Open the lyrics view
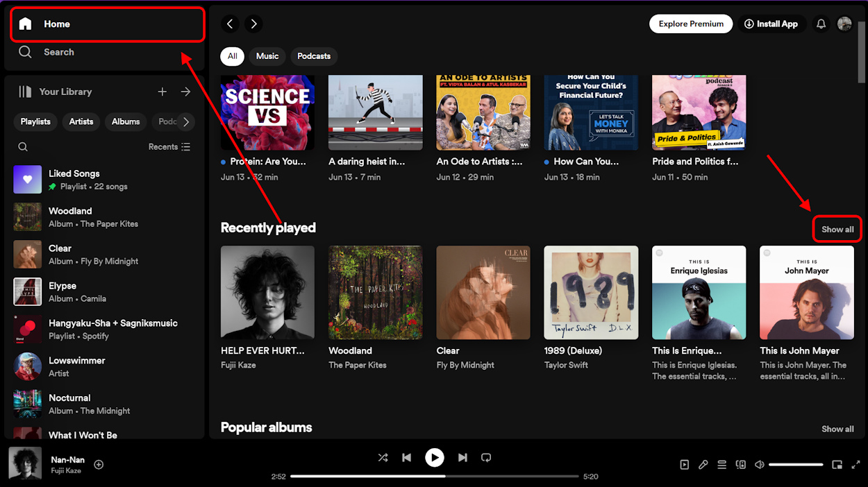Image resolution: width=868 pixels, height=487 pixels. 703,464
